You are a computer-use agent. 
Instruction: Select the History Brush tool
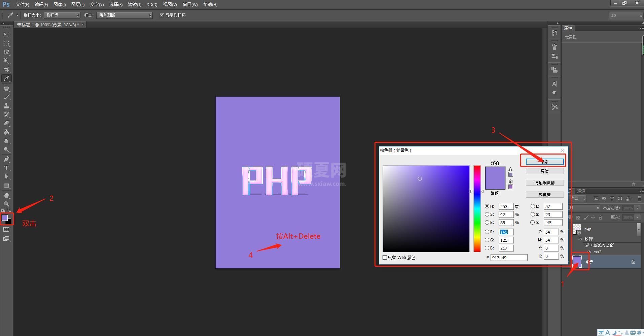[6, 114]
